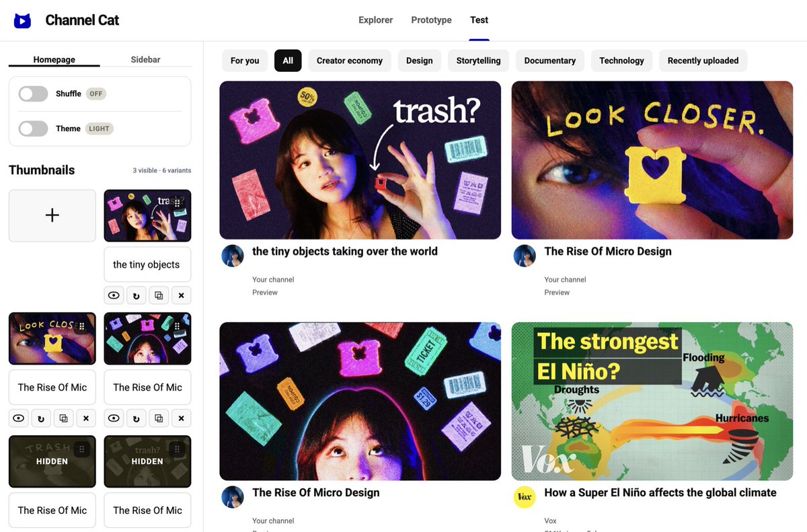Filter by "Storytelling" category
Image resolution: width=807 pixels, height=532 pixels.
click(478, 61)
